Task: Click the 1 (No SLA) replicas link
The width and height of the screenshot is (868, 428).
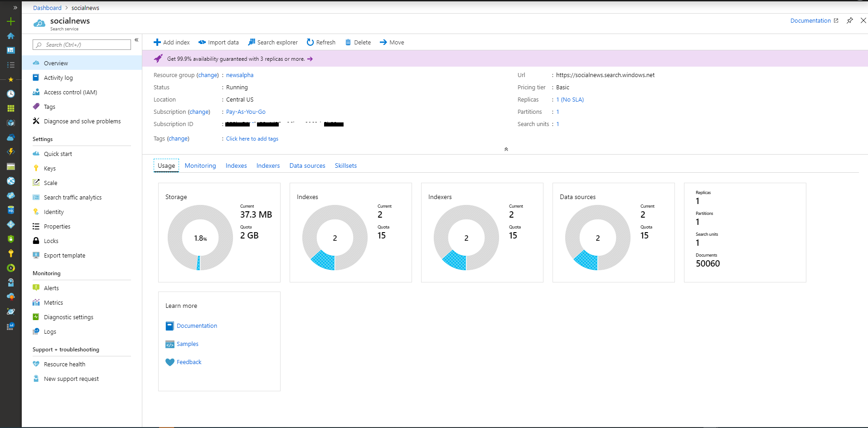Action: [570, 99]
